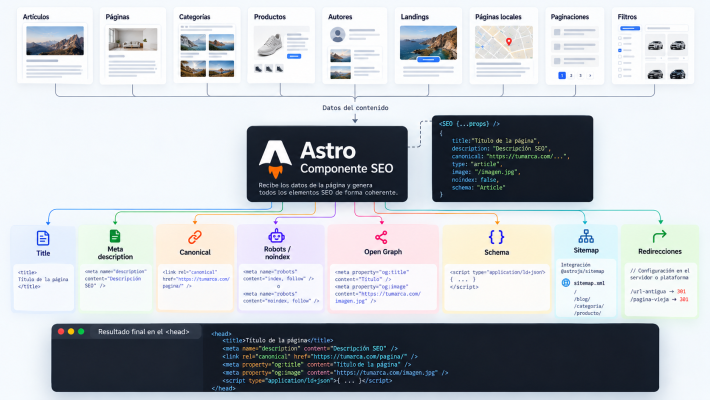Click the green document icon above Meta description
The image size is (710, 400).
[115, 236]
